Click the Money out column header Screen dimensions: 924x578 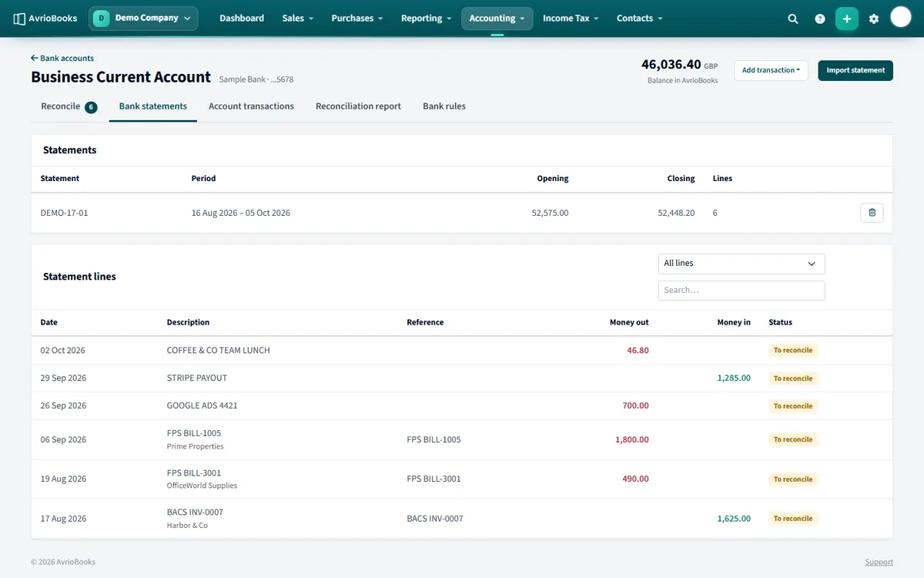coord(629,322)
